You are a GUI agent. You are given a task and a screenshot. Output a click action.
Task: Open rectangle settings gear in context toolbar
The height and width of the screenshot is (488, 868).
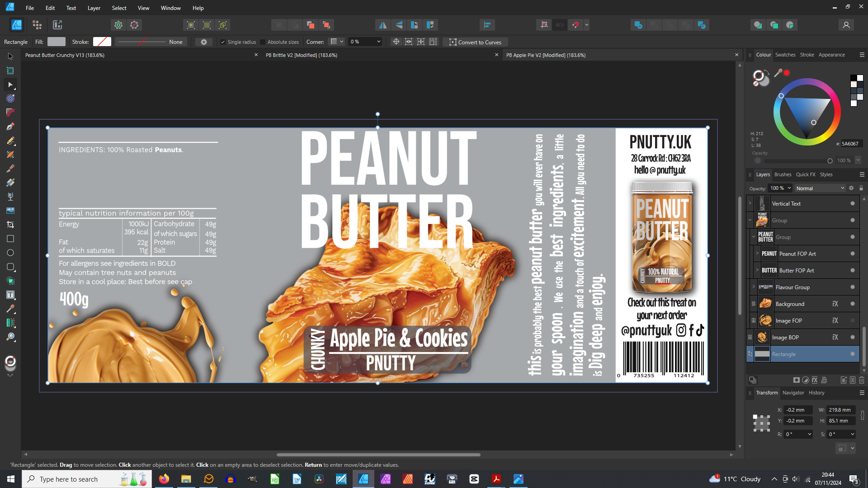204,42
